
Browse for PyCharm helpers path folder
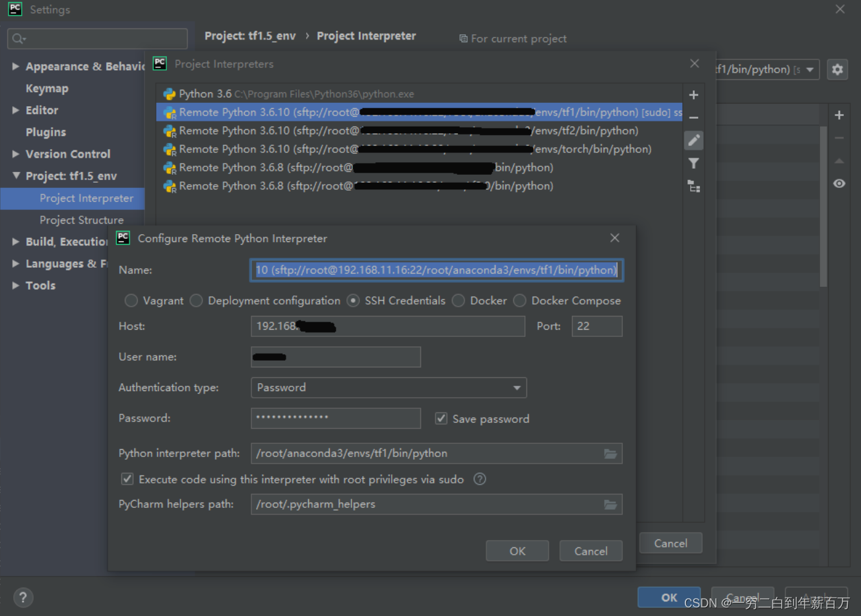[x=611, y=505]
